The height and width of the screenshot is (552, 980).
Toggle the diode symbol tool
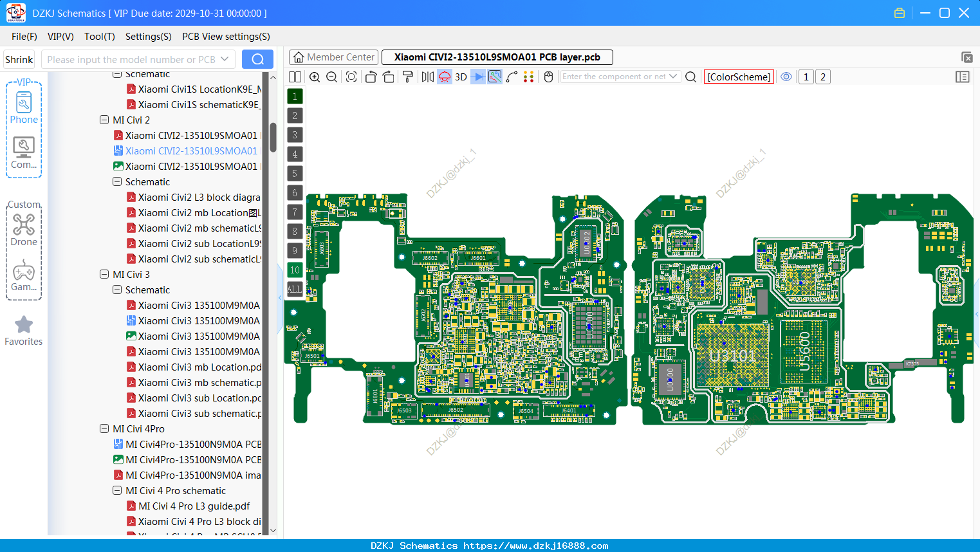pos(478,77)
